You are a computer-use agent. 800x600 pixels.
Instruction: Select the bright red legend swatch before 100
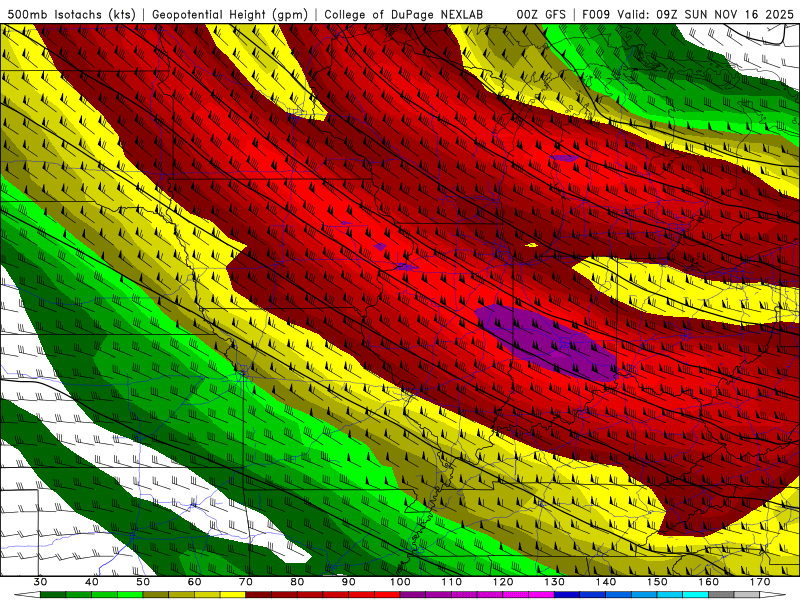pos(387,595)
